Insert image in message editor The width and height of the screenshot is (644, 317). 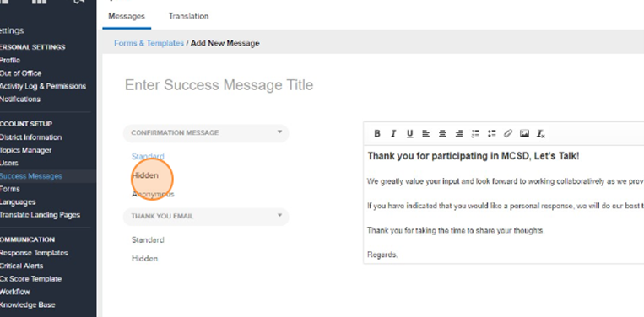pyautogui.click(x=524, y=133)
